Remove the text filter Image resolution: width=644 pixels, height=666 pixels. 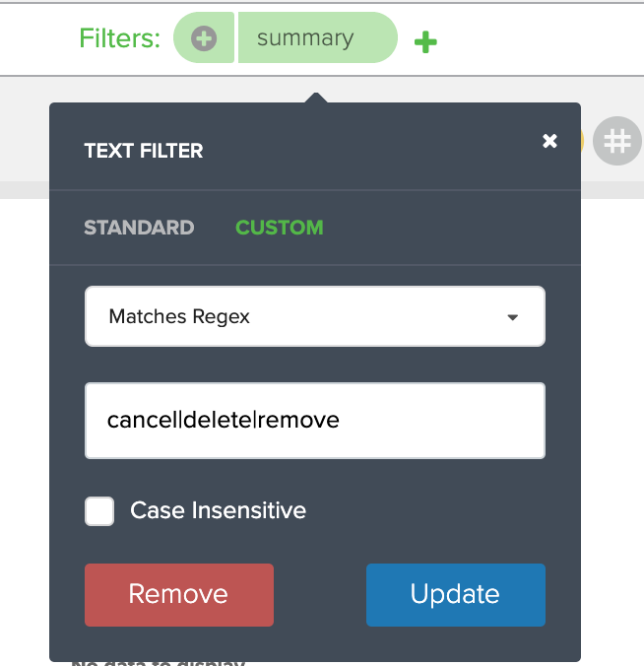point(179,595)
